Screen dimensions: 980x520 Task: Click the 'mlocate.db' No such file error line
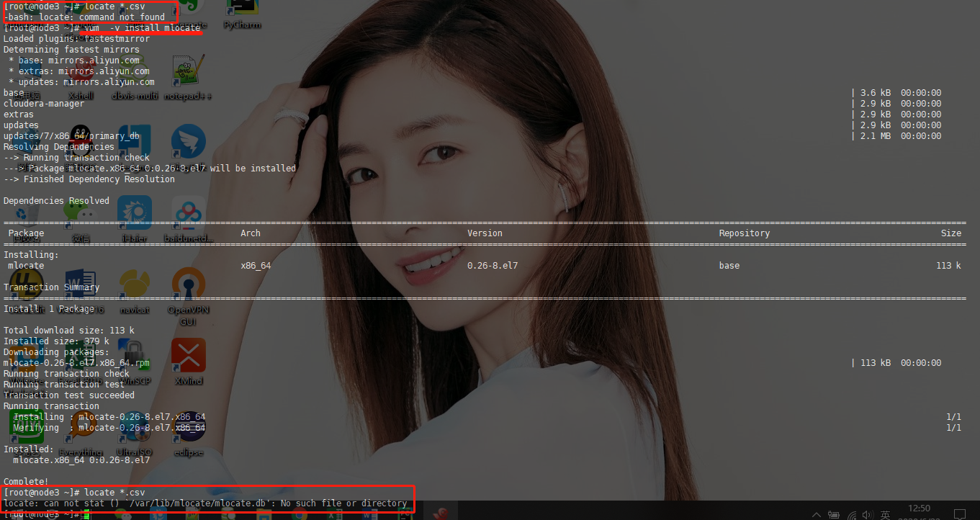coord(205,503)
